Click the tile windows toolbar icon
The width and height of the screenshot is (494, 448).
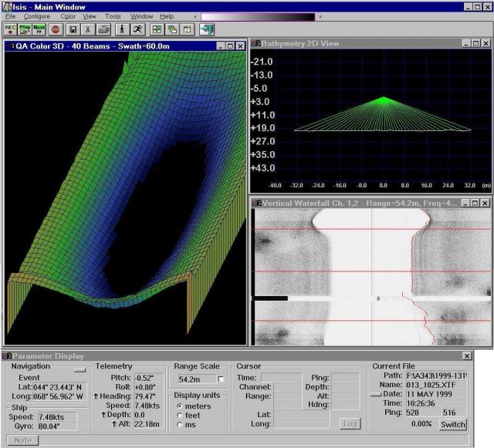tap(157, 29)
